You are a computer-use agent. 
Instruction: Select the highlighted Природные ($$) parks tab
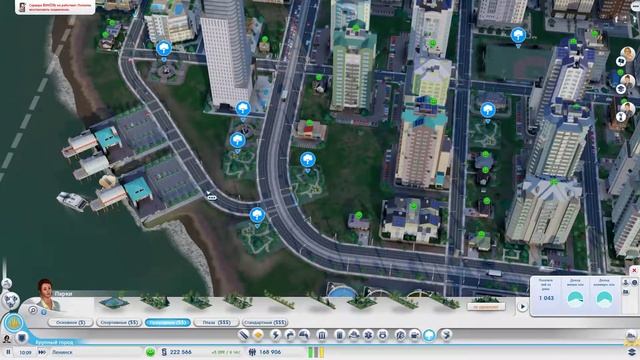(x=168, y=322)
